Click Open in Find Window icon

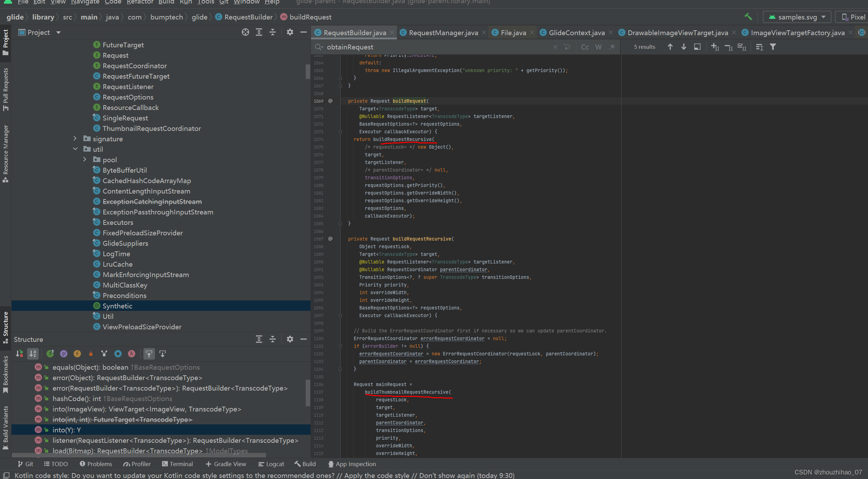697,47
